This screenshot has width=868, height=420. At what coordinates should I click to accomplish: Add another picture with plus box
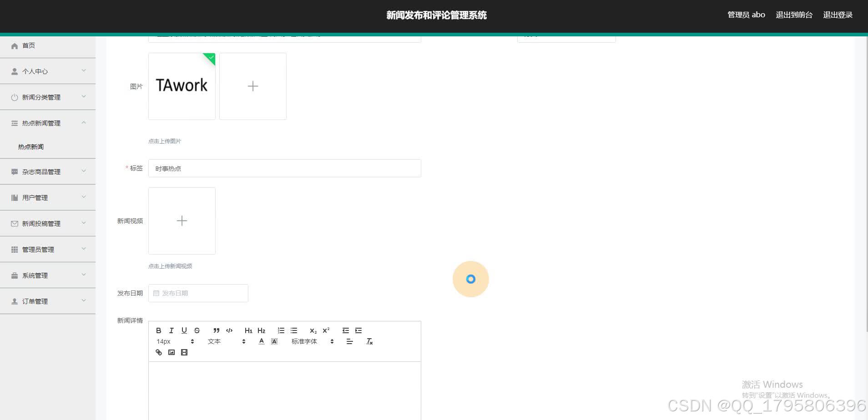[x=253, y=86]
